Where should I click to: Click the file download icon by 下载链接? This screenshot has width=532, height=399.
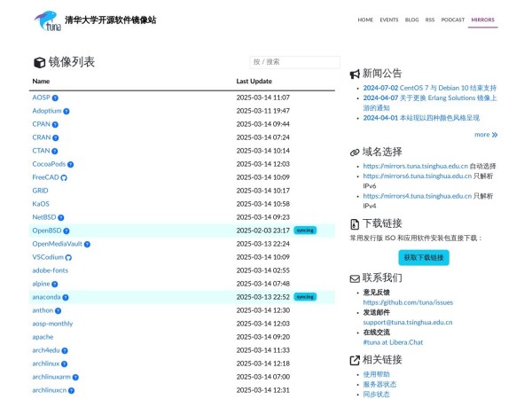pyautogui.click(x=355, y=224)
